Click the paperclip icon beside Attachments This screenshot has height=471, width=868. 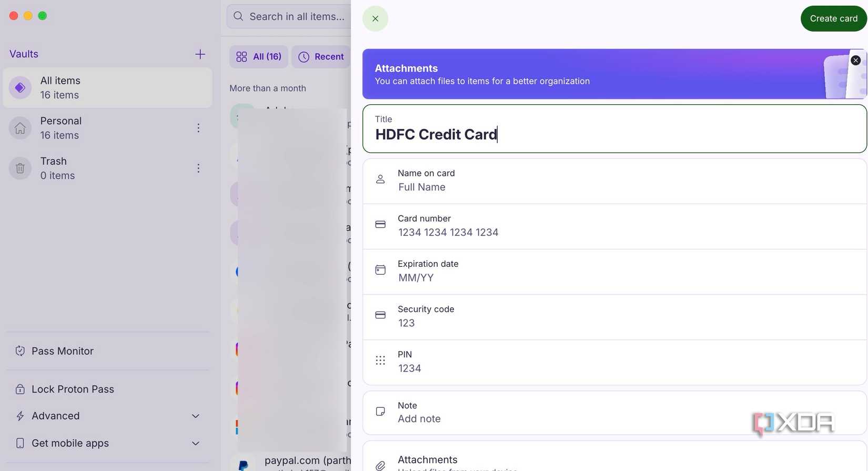click(x=380, y=466)
